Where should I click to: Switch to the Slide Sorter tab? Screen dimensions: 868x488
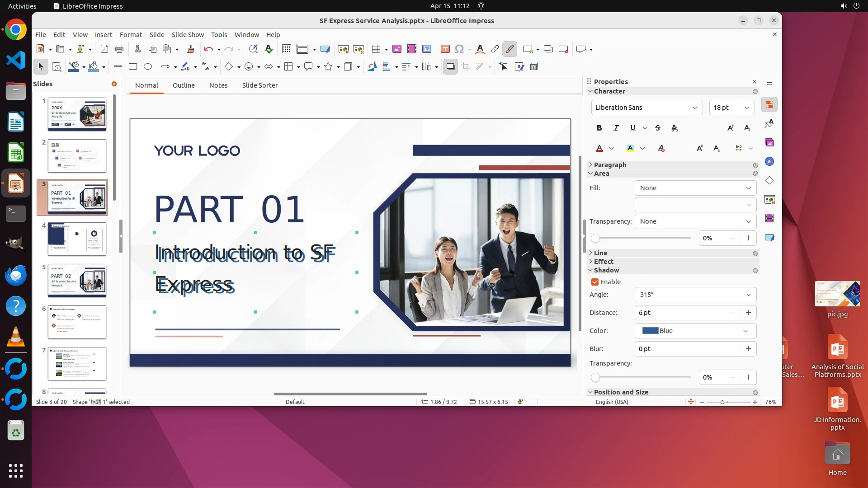point(259,85)
